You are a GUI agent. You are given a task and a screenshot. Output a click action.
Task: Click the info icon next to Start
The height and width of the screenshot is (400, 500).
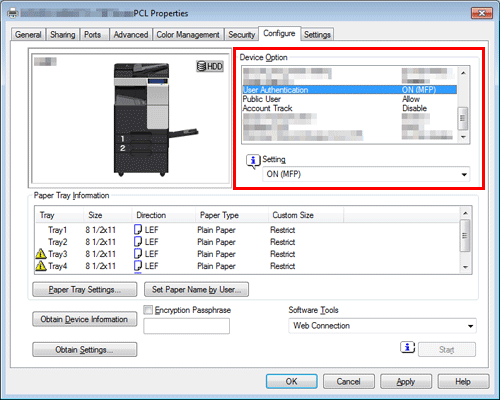point(407,347)
